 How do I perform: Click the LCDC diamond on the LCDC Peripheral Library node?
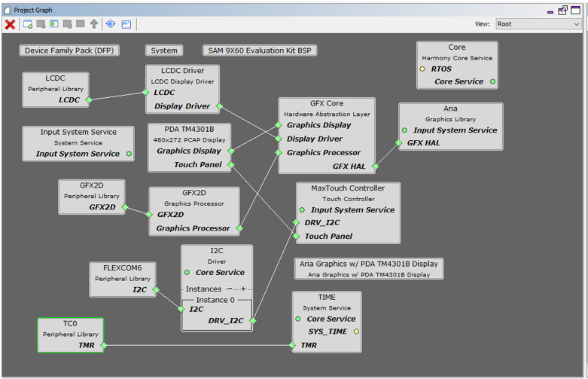pos(89,99)
